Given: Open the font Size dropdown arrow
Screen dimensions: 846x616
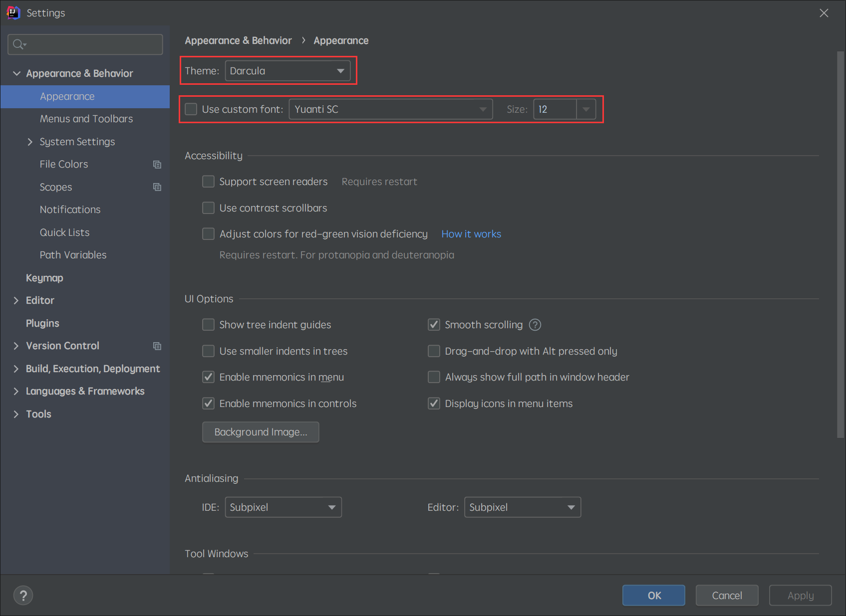Looking at the screenshot, I should coord(586,109).
